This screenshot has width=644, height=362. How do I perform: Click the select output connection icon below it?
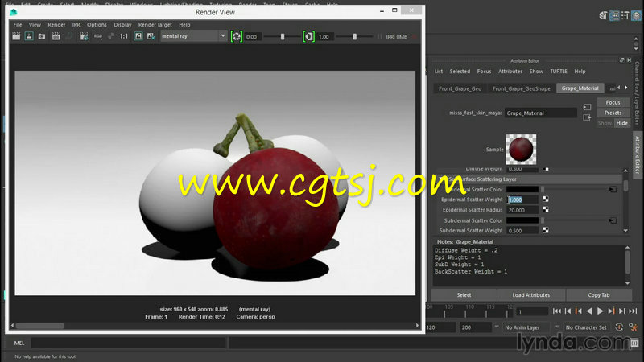pos(587,117)
